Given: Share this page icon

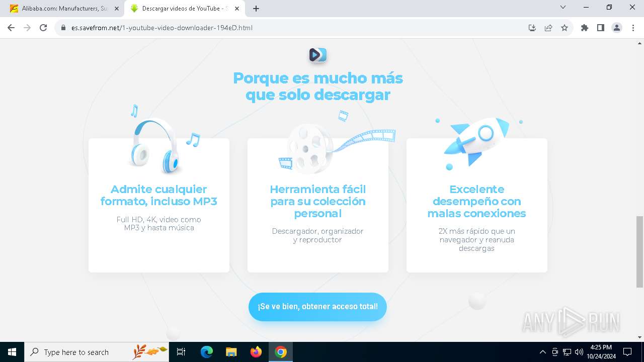Looking at the screenshot, I should (548, 28).
